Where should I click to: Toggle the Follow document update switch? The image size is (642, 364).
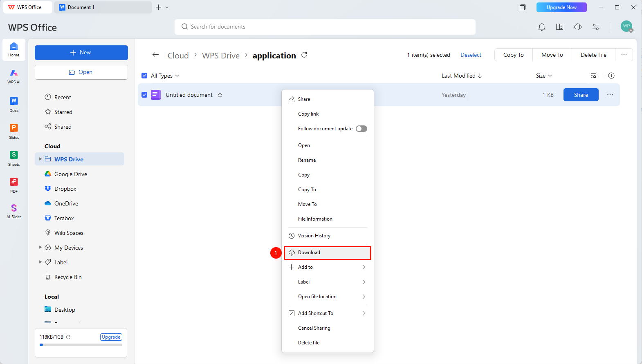(x=361, y=129)
